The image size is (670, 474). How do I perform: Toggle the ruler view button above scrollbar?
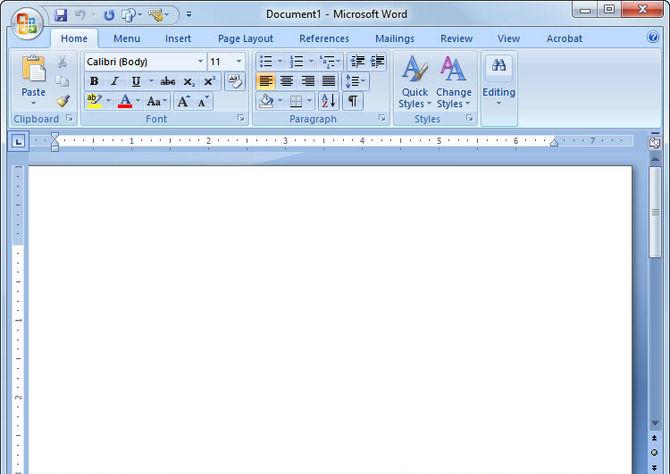click(654, 143)
